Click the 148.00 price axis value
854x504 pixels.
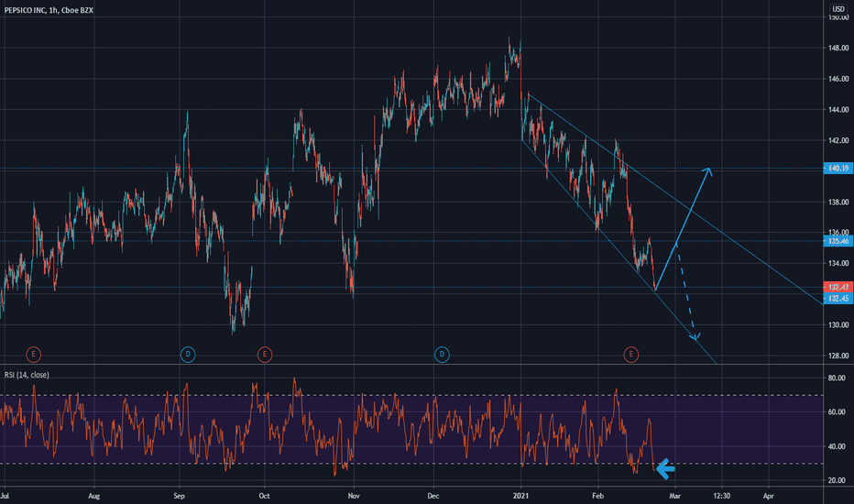pos(838,48)
